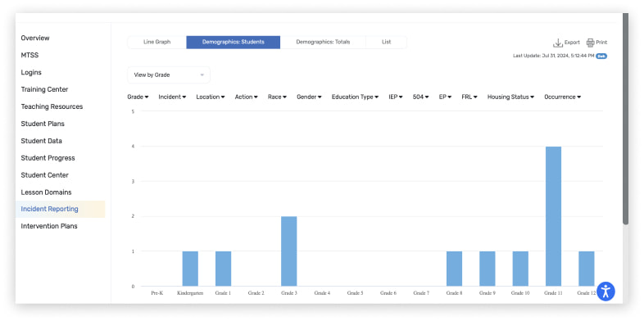Open the accessibility widget icon
The height and width of the screenshot is (321, 644).
pos(605,292)
